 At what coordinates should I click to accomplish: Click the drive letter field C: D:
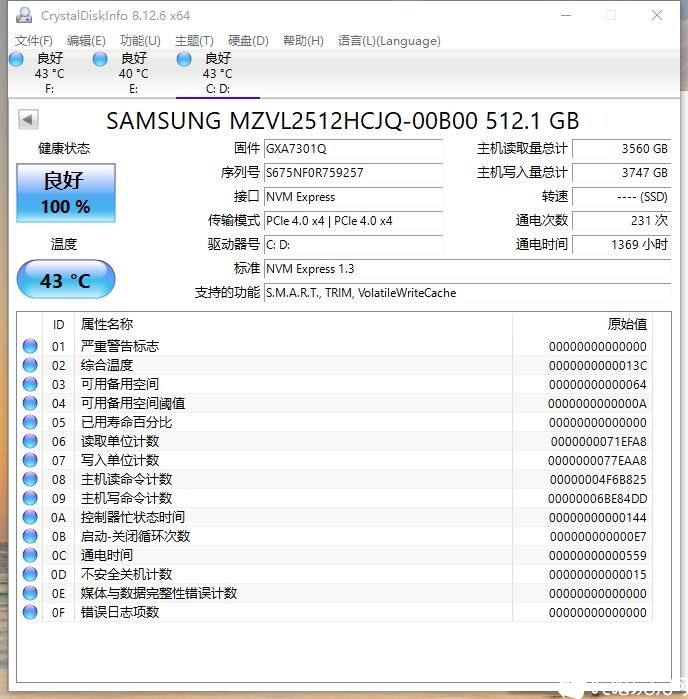[x=353, y=245]
